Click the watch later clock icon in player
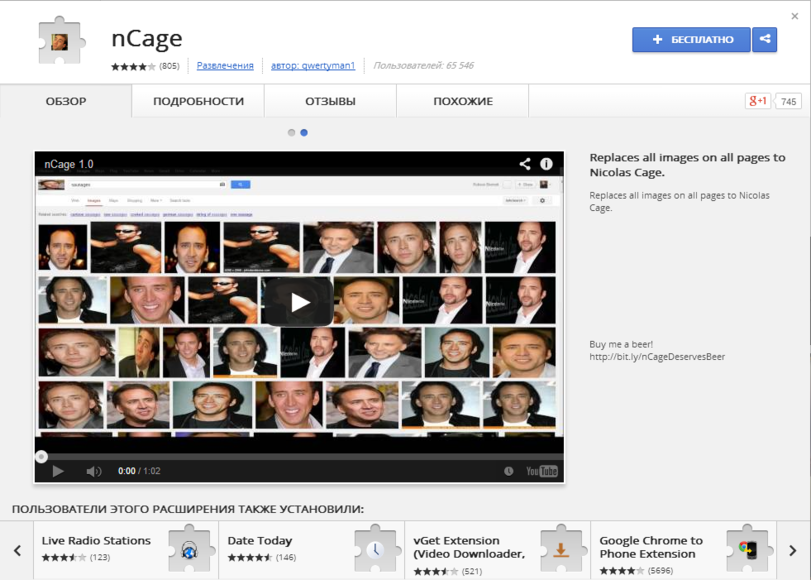 508,471
